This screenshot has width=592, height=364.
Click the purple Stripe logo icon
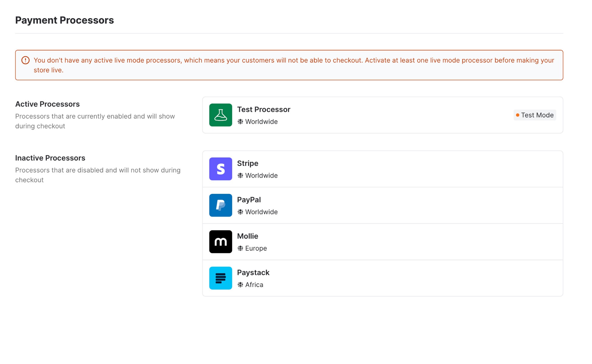coord(220,169)
